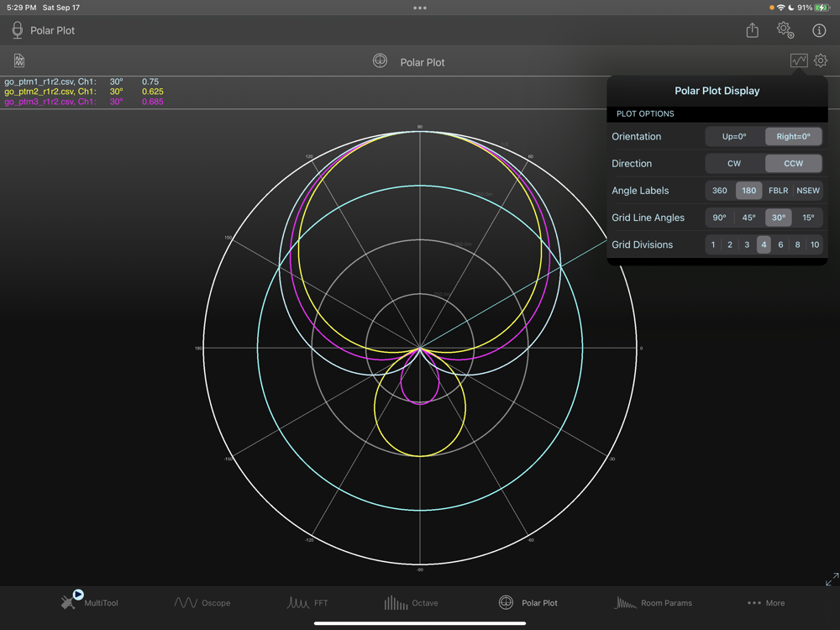Open the audio settings gear icon
Image resolution: width=840 pixels, height=630 pixels.
[785, 30]
